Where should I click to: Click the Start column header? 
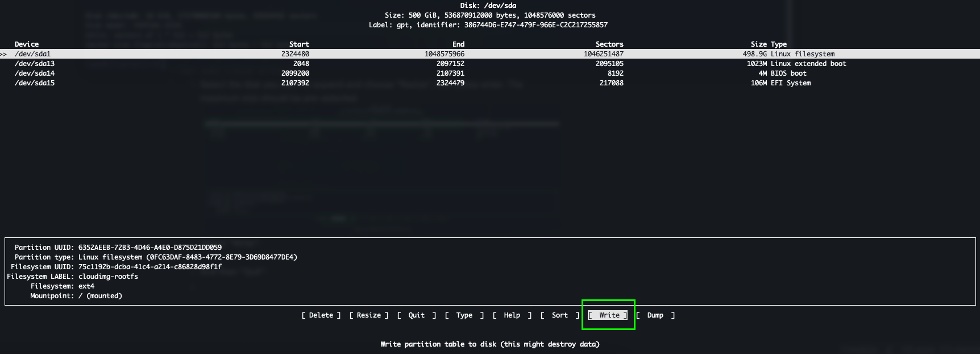coord(299,44)
